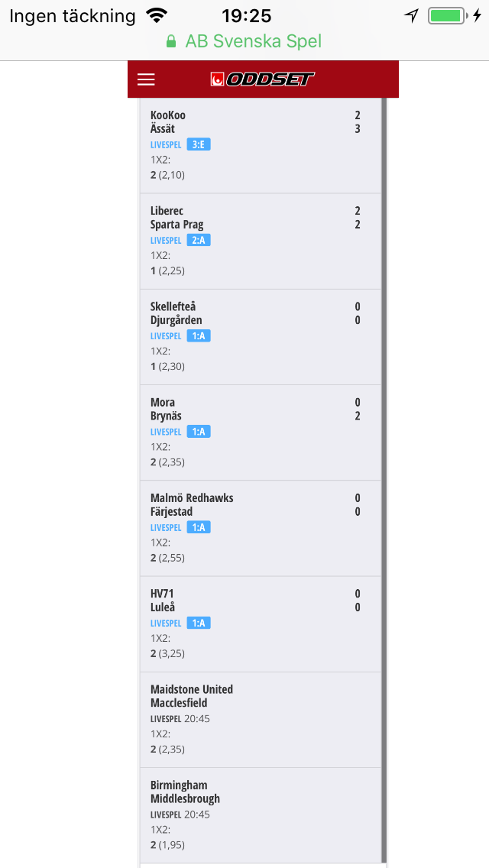This screenshot has width=489, height=868.
Task: Select the Skellefteå vs Djurgården match
Action: pos(261,337)
